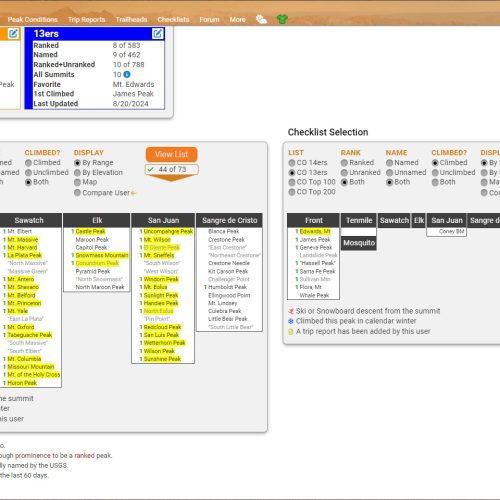Open Geneva Peak in Front list
Image resolution: width=500 pixels, height=500 pixels.
[316, 247]
